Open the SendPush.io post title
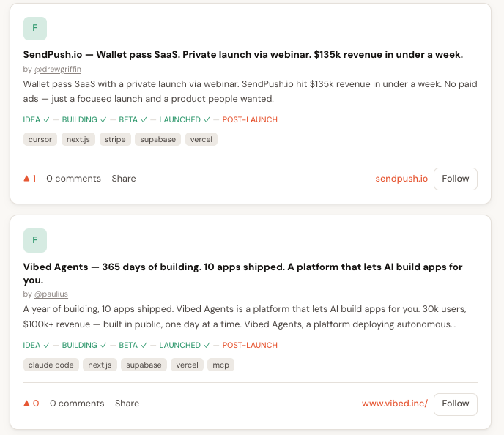 (x=242, y=54)
